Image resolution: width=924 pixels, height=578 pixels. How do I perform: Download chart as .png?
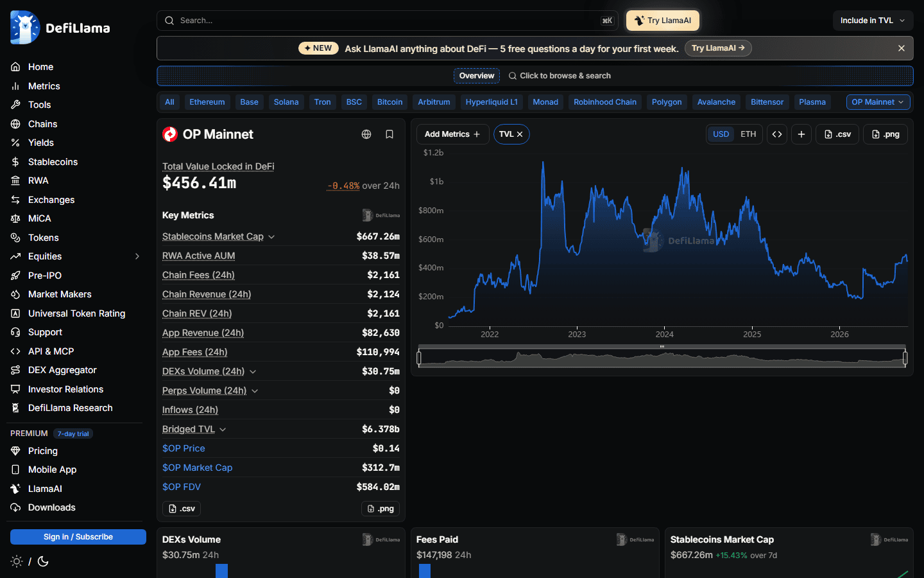pos(886,134)
